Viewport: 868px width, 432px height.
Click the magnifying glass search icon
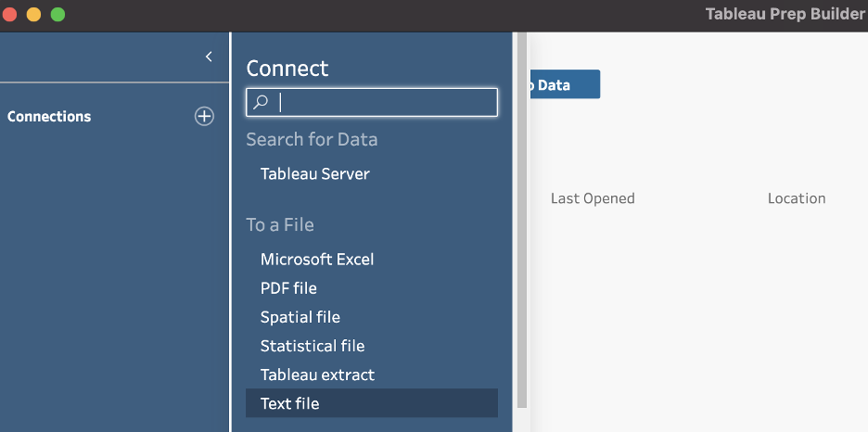pyautogui.click(x=261, y=103)
